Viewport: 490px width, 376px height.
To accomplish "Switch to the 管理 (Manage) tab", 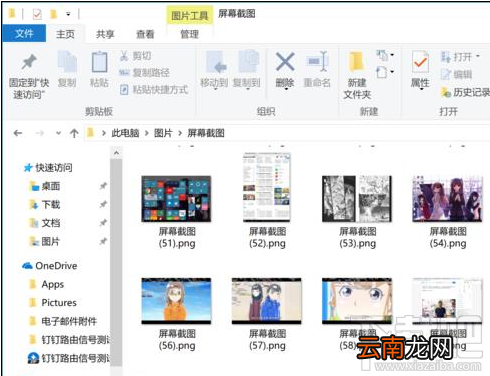I will [189, 34].
